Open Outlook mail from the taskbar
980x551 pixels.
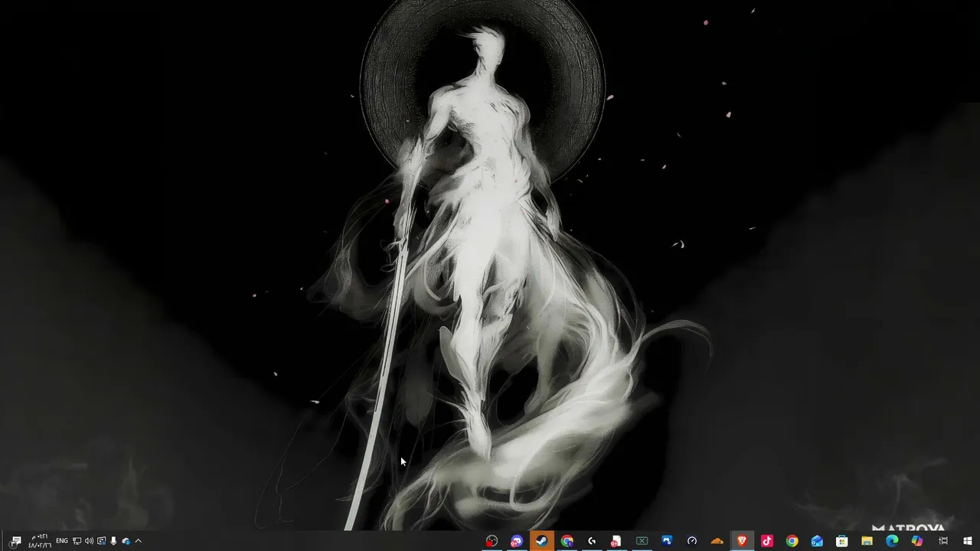[817, 541]
